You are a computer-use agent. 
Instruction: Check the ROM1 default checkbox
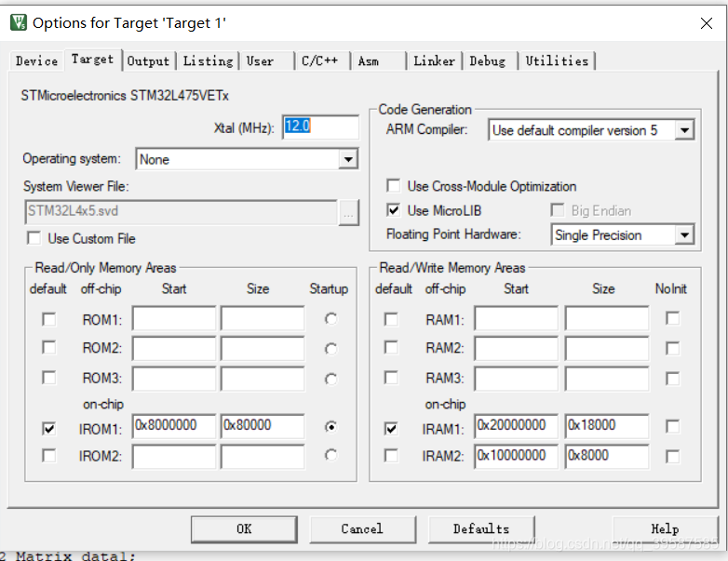48,319
